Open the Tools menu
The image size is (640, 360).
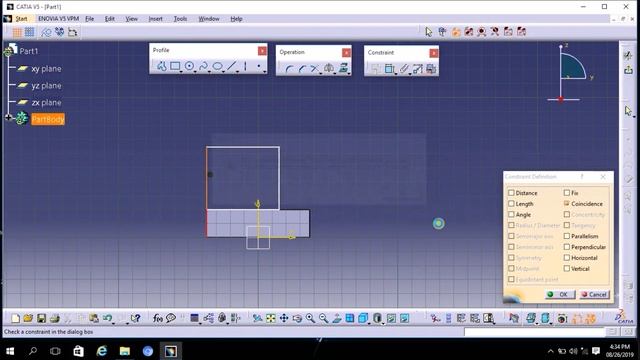pos(180,19)
